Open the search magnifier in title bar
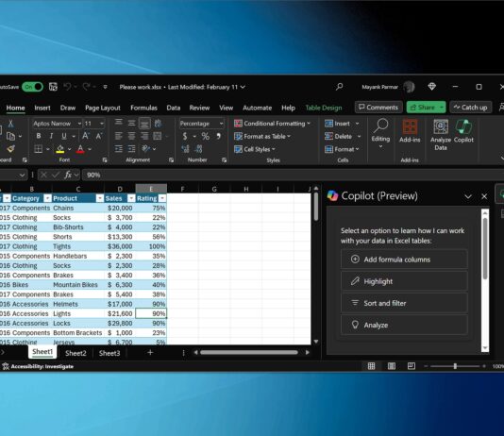 pos(339,87)
